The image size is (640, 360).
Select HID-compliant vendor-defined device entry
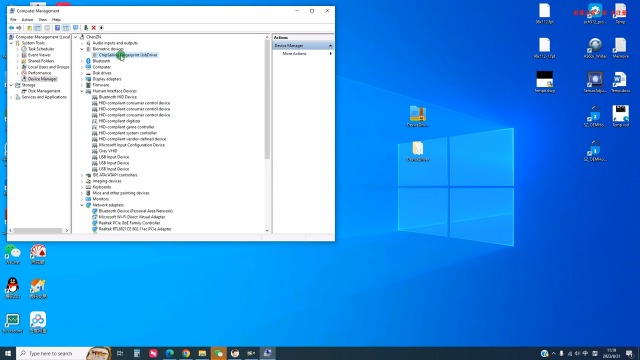pos(132,139)
